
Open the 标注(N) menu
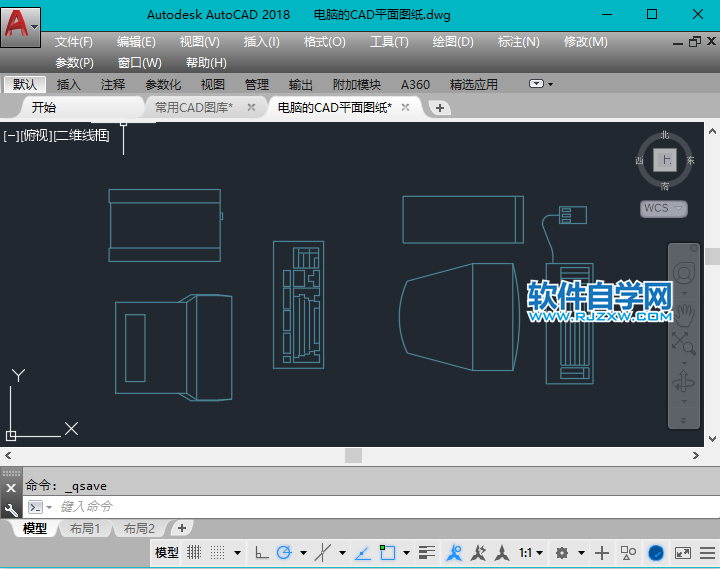point(518,42)
